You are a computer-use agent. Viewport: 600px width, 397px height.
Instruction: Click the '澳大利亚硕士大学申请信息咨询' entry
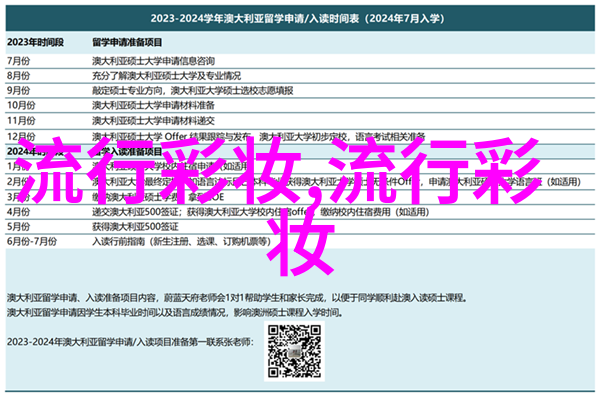click(x=153, y=61)
